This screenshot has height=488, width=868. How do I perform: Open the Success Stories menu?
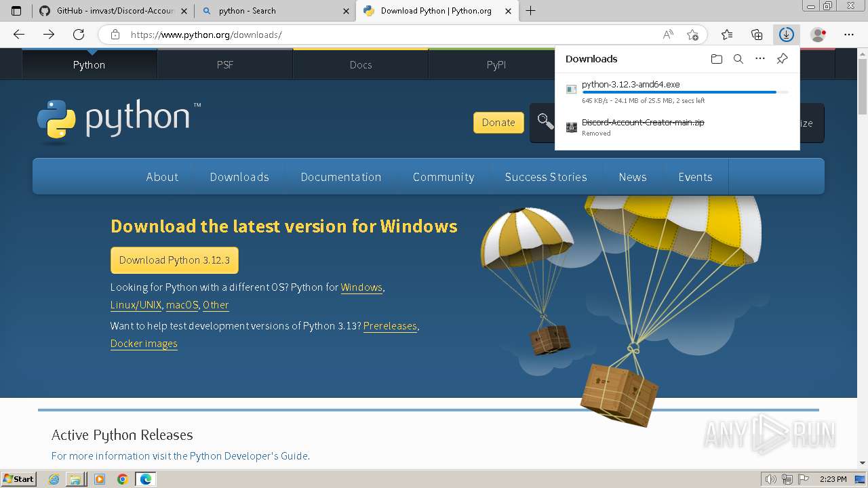pyautogui.click(x=546, y=177)
